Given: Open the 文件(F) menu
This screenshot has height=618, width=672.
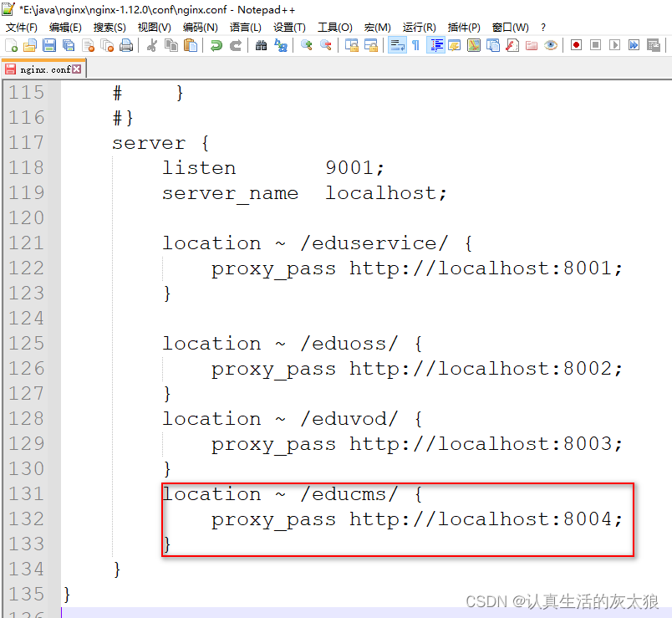Looking at the screenshot, I should tap(22, 28).
